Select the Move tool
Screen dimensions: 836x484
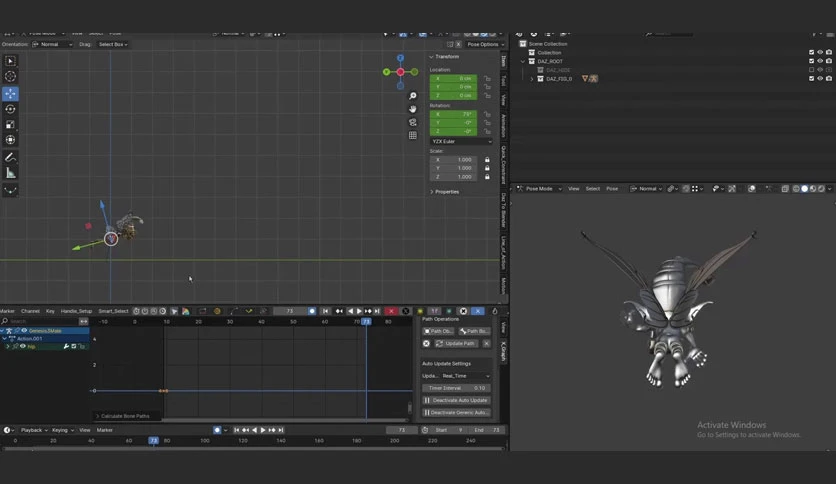[10, 94]
